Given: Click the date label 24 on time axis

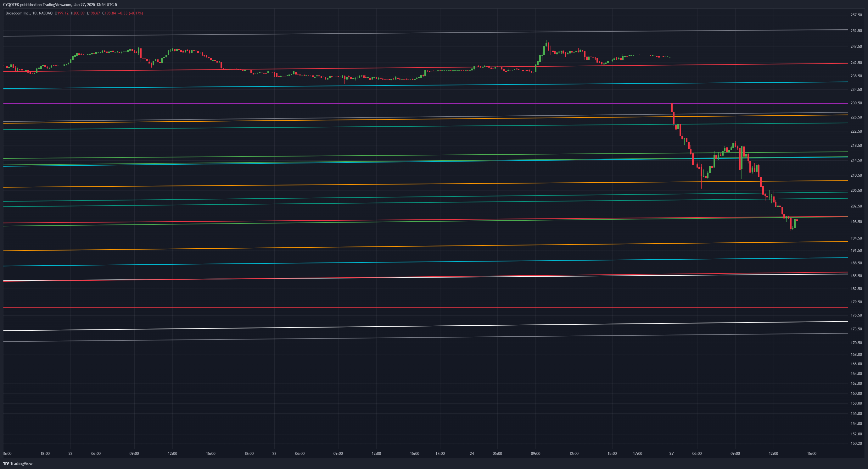Looking at the screenshot, I should (x=472, y=454).
